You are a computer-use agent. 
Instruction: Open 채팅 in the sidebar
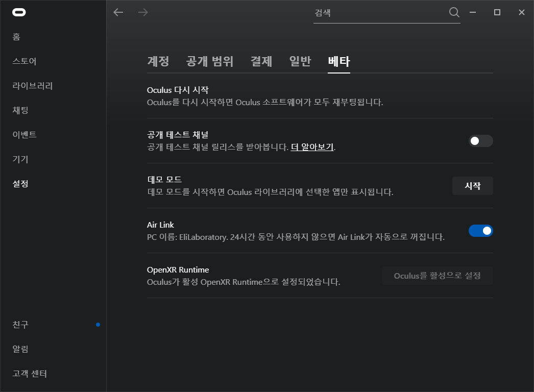tap(20, 110)
